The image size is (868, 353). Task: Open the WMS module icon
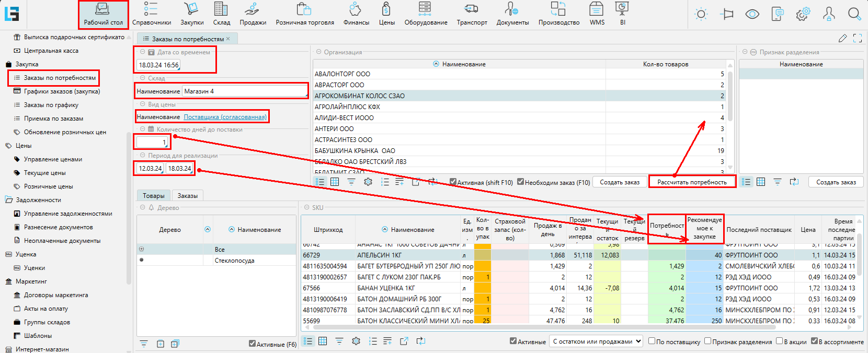(x=597, y=9)
